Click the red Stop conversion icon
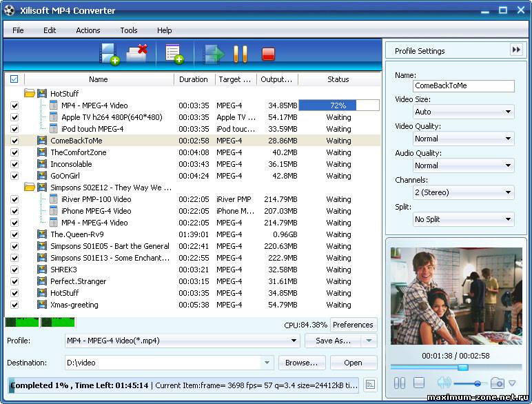The height and width of the screenshot is (404, 532). 268,54
